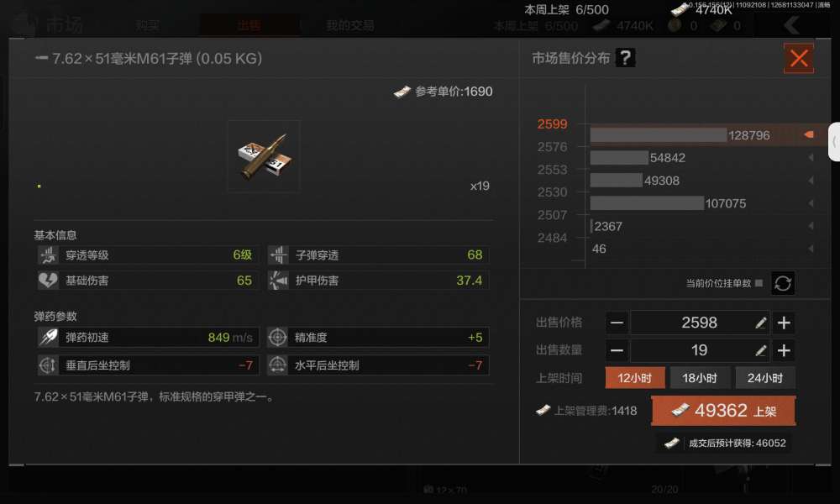Decrease sale quantity with minus button
Image resolution: width=840 pixels, height=504 pixels.
pos(617,350)
